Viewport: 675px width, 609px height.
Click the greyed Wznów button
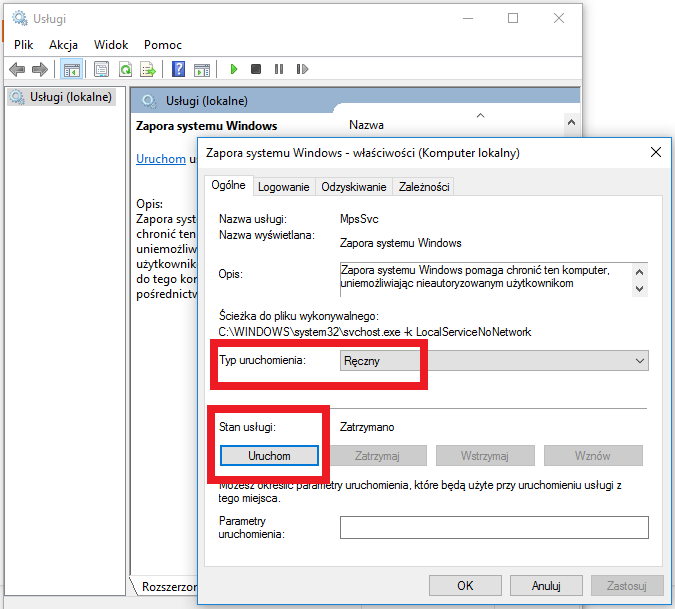593,456
